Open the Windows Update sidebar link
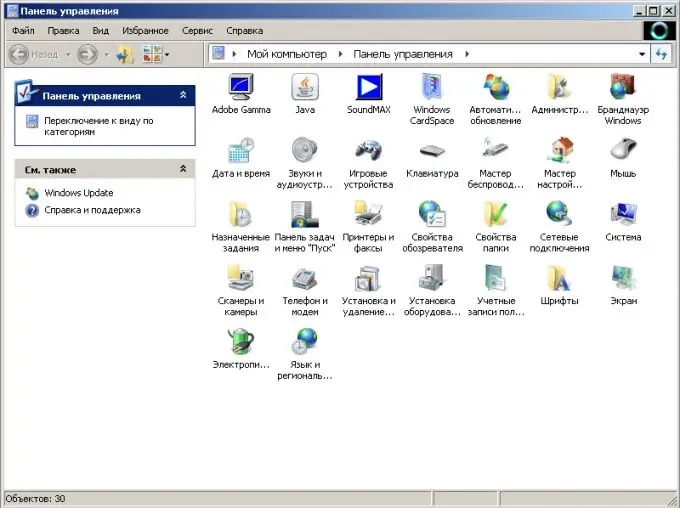Image resolution: width=680 pixels, height=508 pixels. coord(79,193)
